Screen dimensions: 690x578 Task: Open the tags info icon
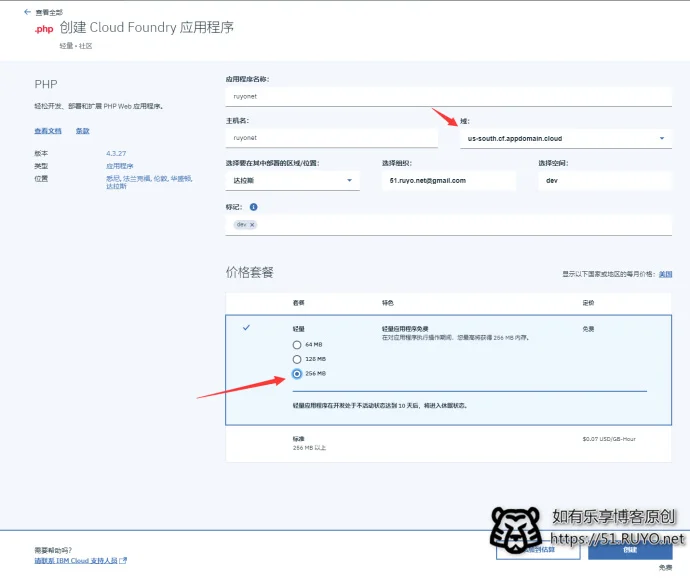tap(253, 207)
